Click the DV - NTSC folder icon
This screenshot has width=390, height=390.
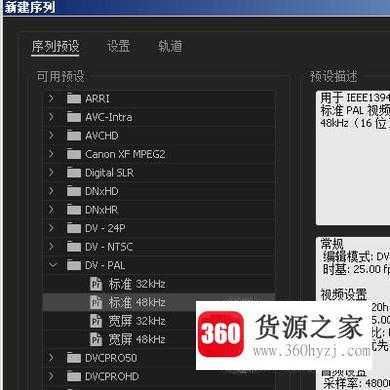pos(74,246)
